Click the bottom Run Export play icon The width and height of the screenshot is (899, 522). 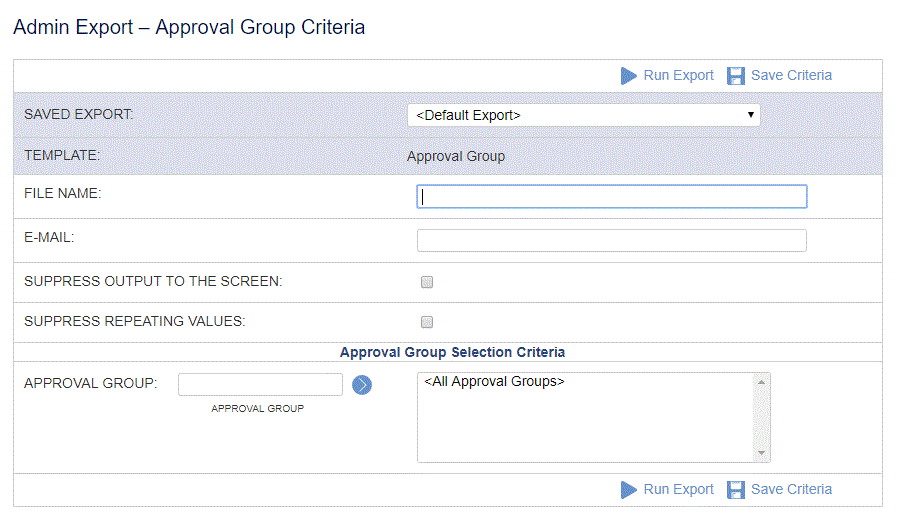628,490
